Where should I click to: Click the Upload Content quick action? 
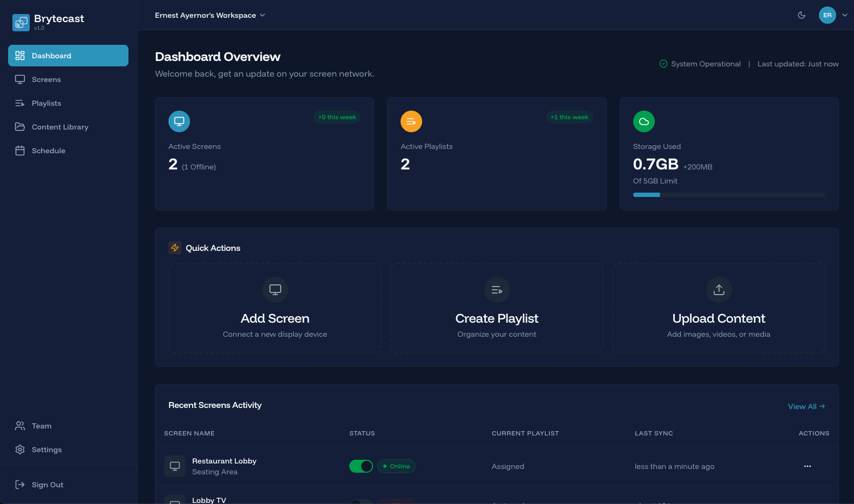[x=719, y=308]
